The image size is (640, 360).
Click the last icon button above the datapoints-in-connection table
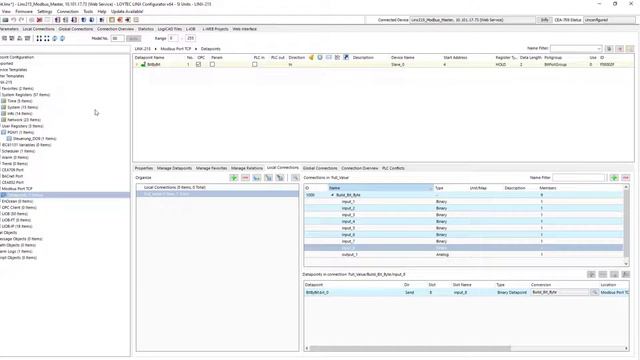click(625, 274)
